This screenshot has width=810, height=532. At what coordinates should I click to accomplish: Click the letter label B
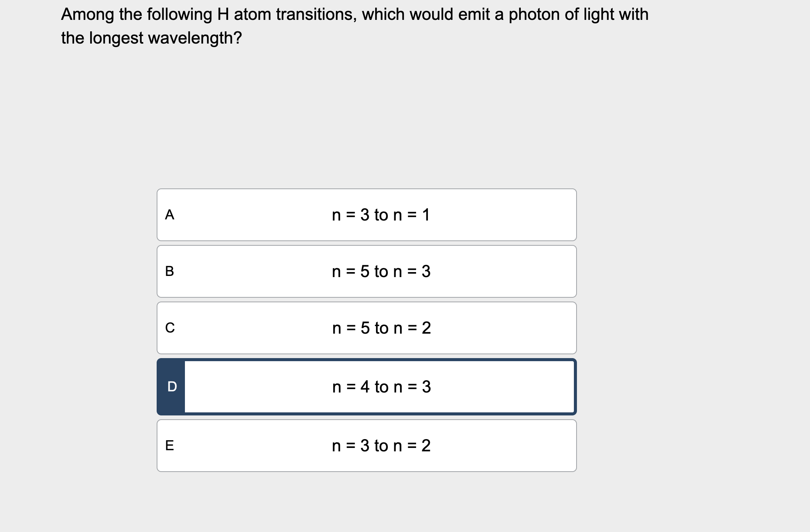pos(170,271)
